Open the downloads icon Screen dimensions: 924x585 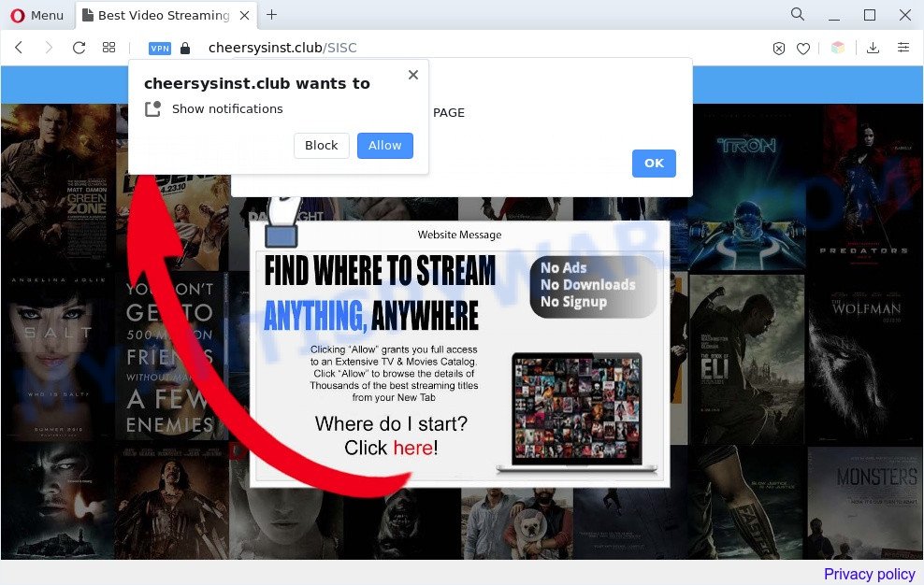[873, 48]
